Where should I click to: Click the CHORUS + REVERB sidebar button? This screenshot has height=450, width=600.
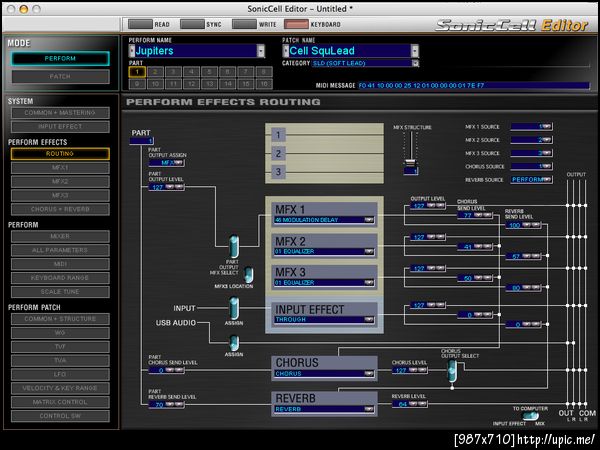pyautogui.click(x=60, y=209)
